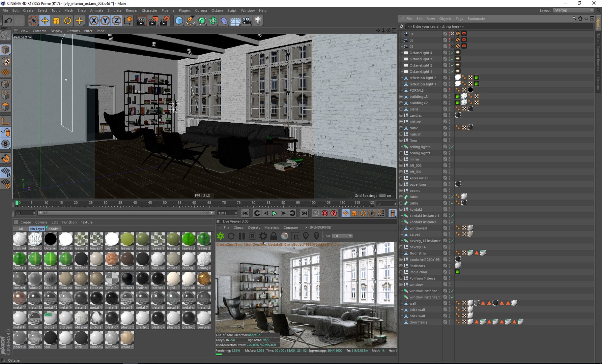Toggle visibility dots of mirror object
The image size is (602, 364).
click(450, 159)
